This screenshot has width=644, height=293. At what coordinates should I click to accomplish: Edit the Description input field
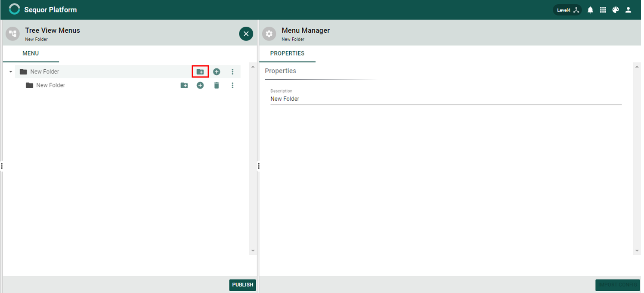[446, 99]
